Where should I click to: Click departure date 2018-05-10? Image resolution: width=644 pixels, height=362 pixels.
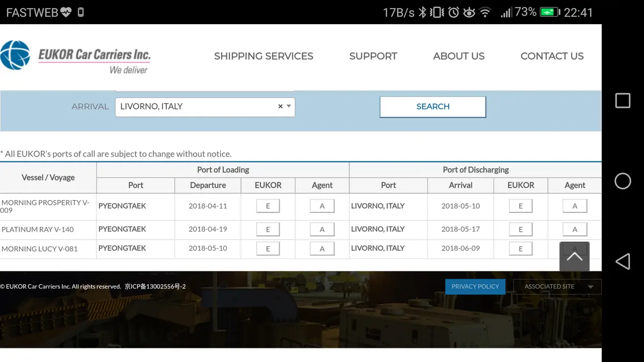[208, 248]
